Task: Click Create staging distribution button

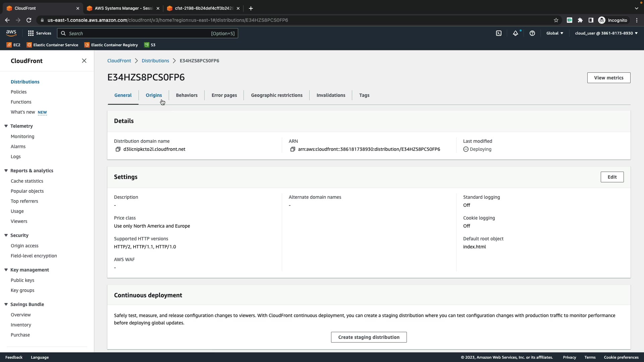Action: tap(369, 337)
